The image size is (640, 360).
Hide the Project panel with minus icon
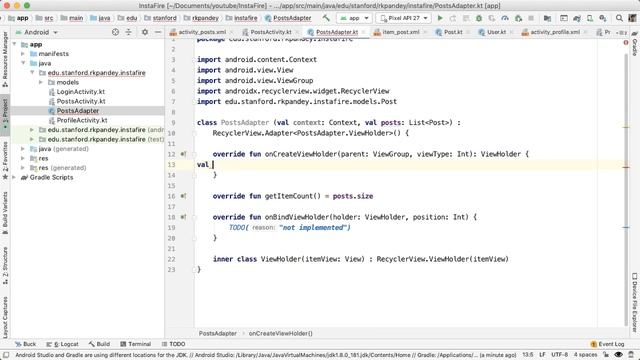tap(158, 32)
